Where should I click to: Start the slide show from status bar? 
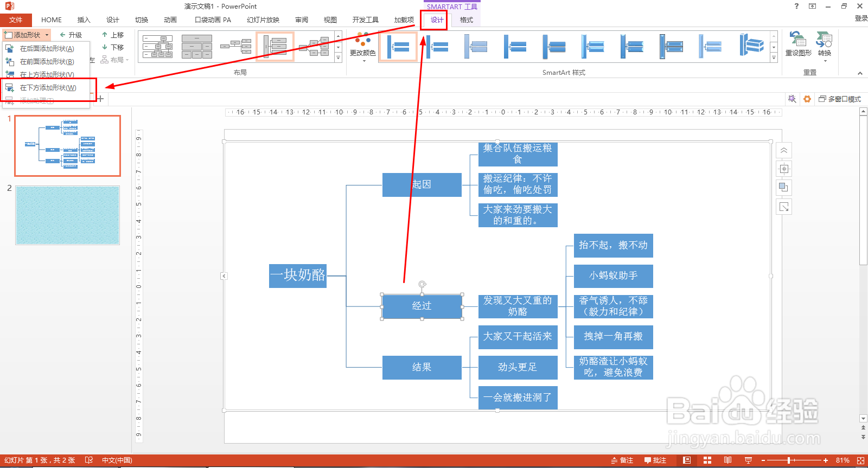748,460
